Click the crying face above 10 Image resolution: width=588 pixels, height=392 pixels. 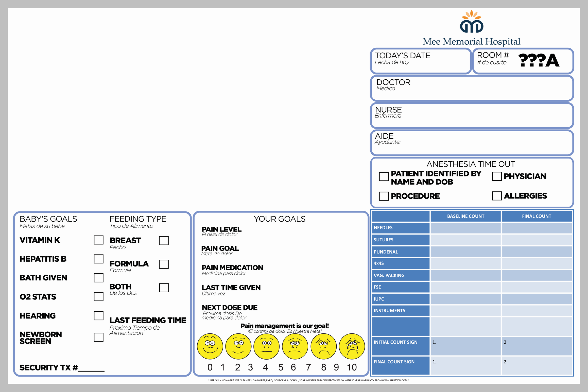coord(352,346)
